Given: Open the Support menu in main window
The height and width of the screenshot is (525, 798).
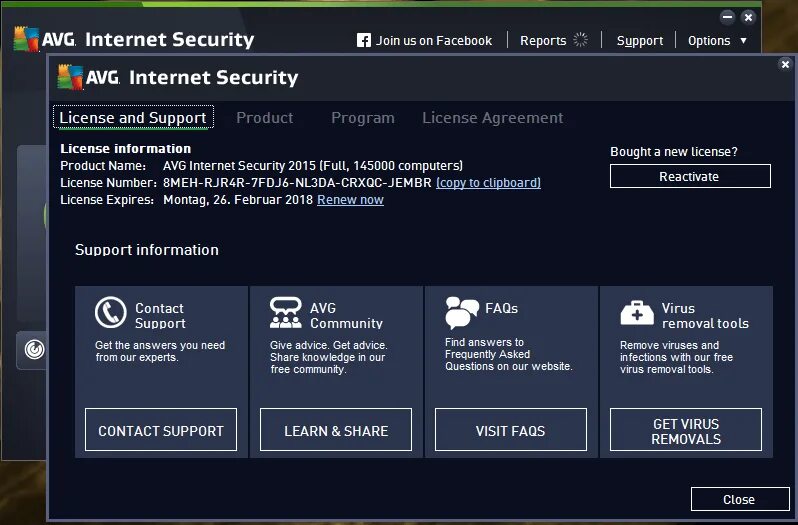Looking at the screenshot, I should point(640,41).
